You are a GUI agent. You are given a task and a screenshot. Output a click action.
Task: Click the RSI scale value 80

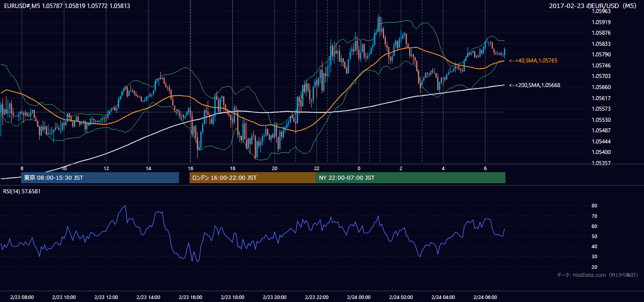click(595, 206)
